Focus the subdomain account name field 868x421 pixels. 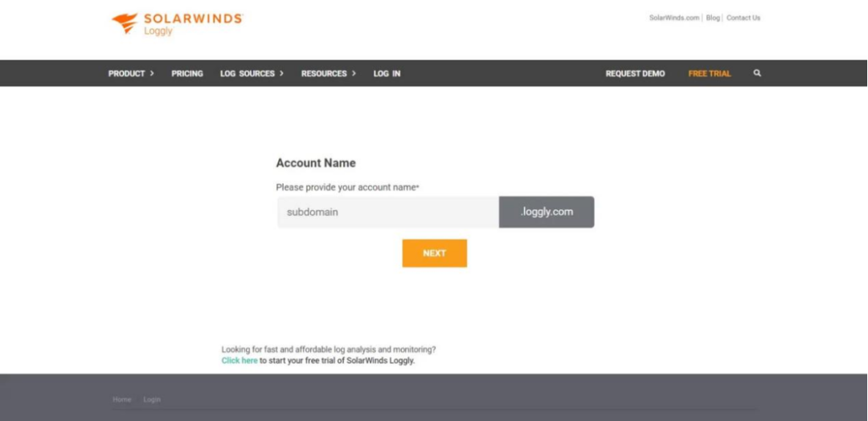tap(388, 212)
